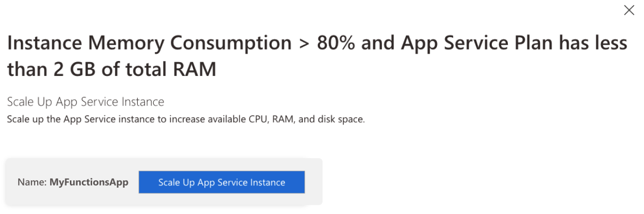This screenshot has width=644, height=214.
Task: Click the word 'and' in the heading
Action: pyautogui.click(x=379, y=43)
